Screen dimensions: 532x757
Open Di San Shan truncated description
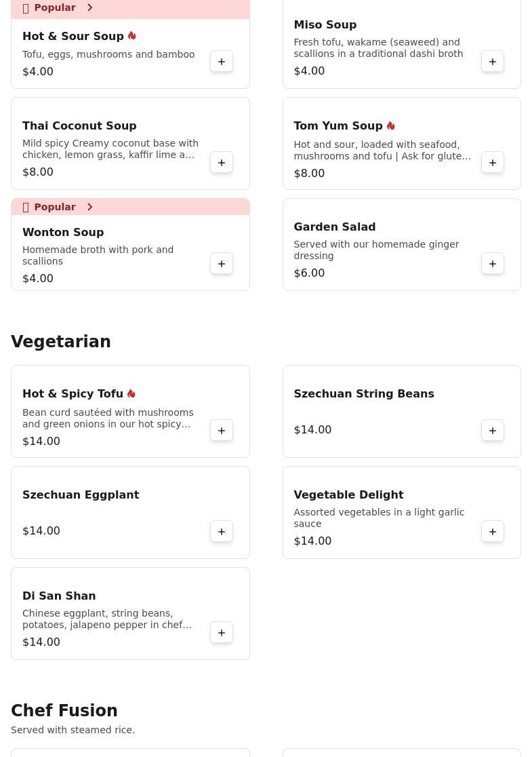click(107, 619)
